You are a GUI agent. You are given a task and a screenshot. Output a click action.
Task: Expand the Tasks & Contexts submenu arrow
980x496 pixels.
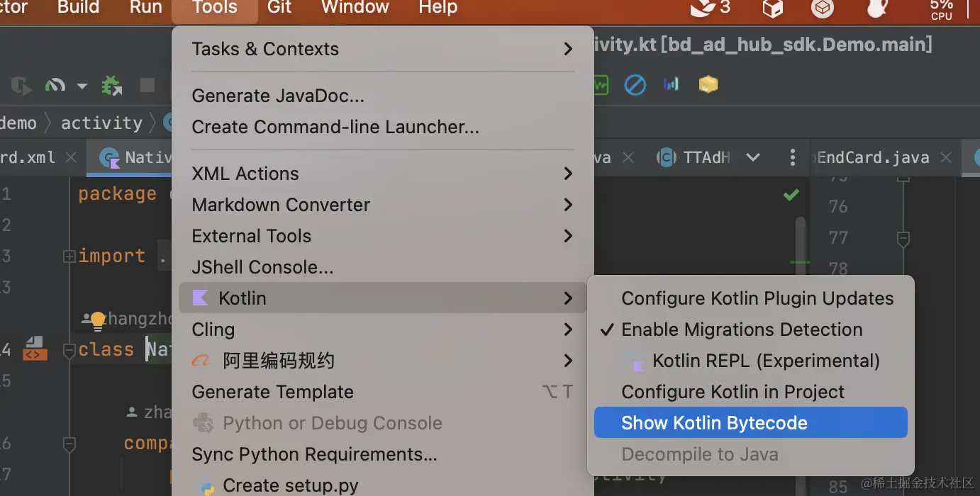(568, 49)
